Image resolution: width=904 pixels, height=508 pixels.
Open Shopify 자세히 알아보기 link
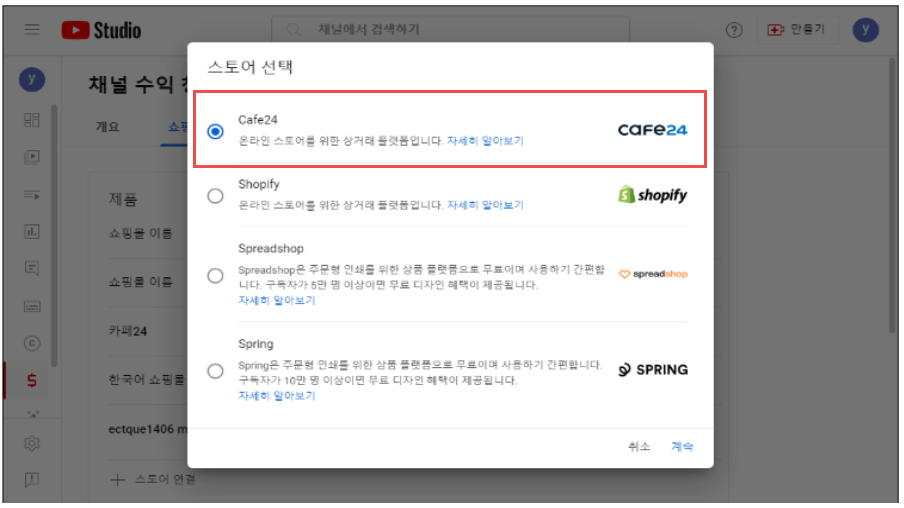pyautogui.click(x=485, y=205)
